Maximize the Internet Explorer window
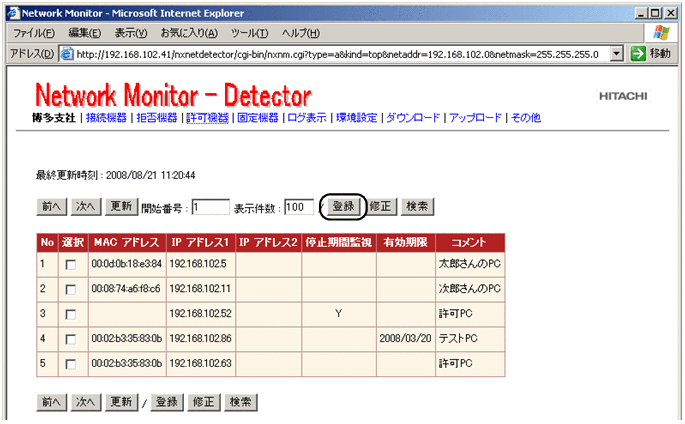685x424 pixels. tap(655, 13)
